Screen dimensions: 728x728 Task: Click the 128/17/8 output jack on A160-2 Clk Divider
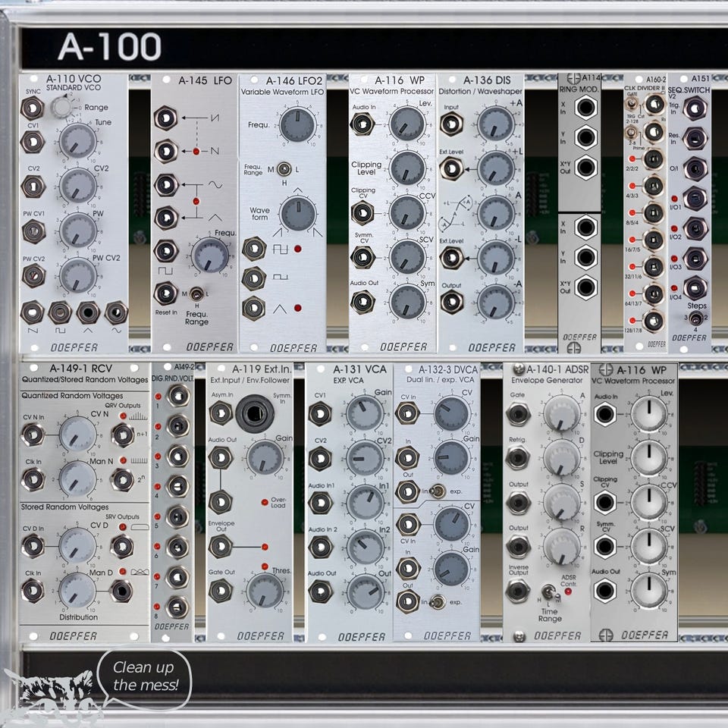click(653, 320)
